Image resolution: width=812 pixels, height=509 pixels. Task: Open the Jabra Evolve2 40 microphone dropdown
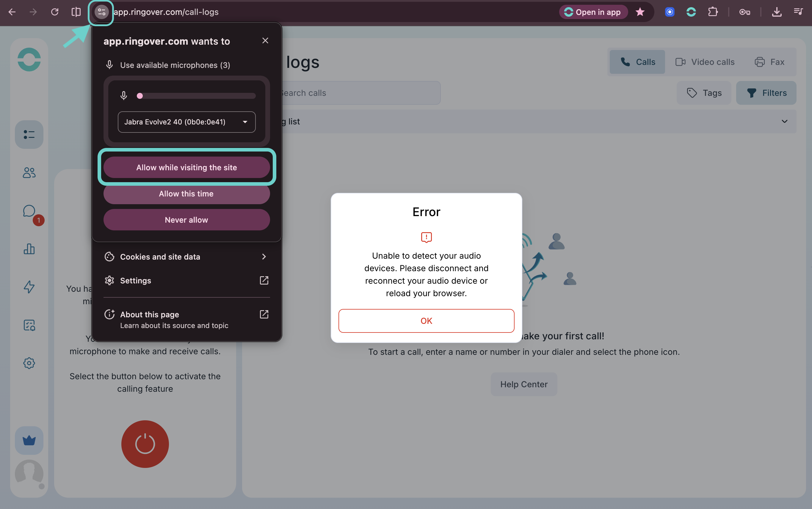click(187, 122)
